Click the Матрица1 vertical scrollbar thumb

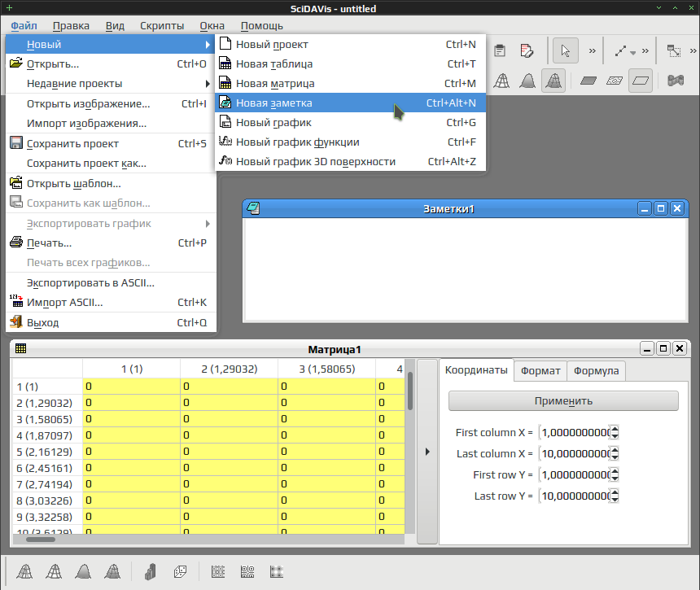click(409, 391)
